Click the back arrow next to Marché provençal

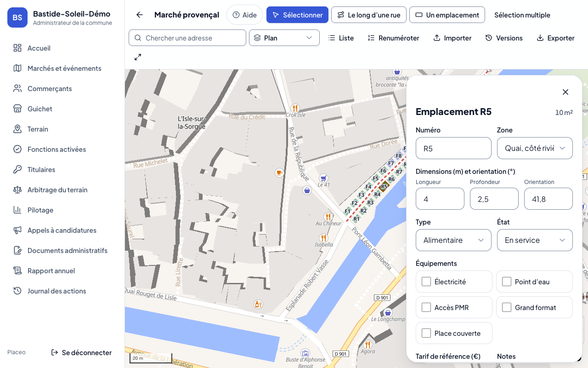click(140, 15)
